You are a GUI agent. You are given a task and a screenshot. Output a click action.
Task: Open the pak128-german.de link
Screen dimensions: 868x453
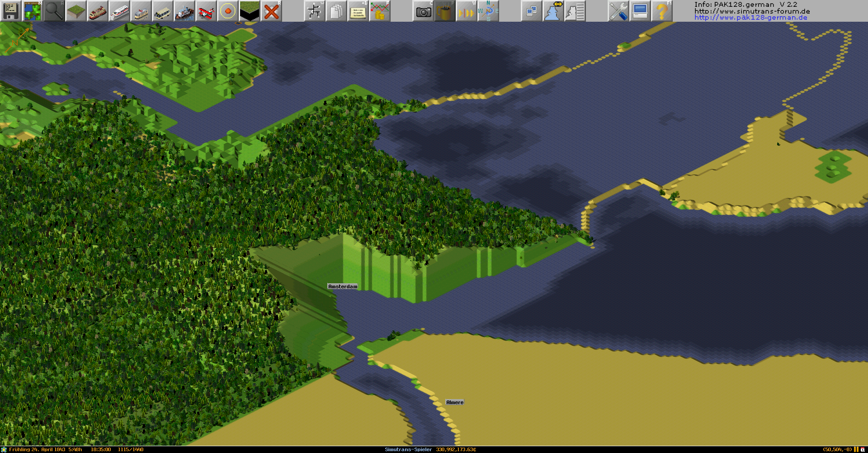pyautogui.click(x=750, y=18)
